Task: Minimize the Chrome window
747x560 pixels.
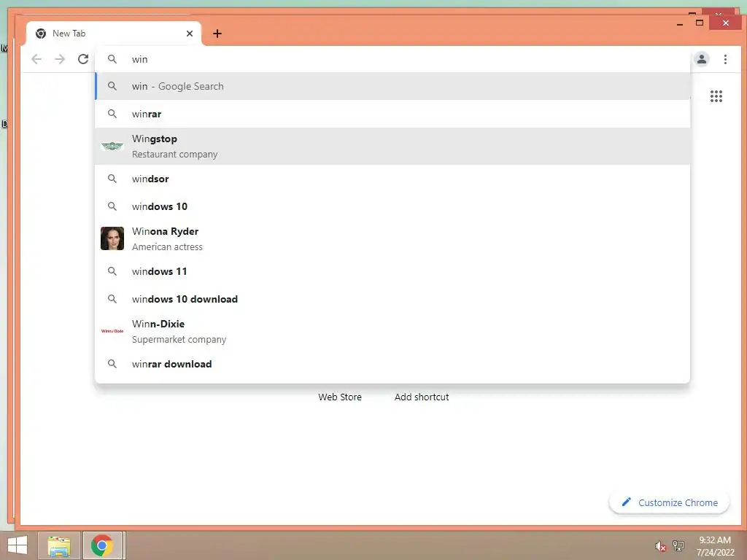Action: click(680, 23)
